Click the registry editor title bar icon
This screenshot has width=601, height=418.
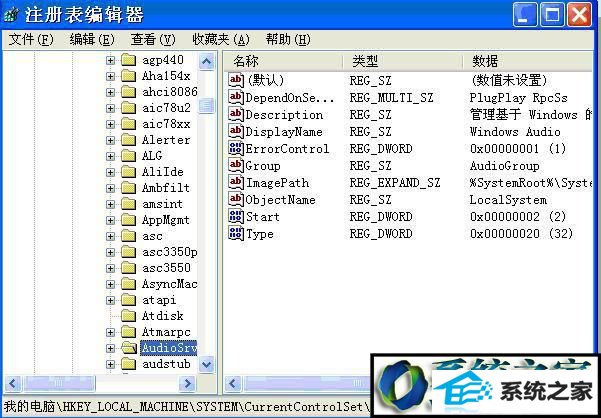(x=11, y=15)
